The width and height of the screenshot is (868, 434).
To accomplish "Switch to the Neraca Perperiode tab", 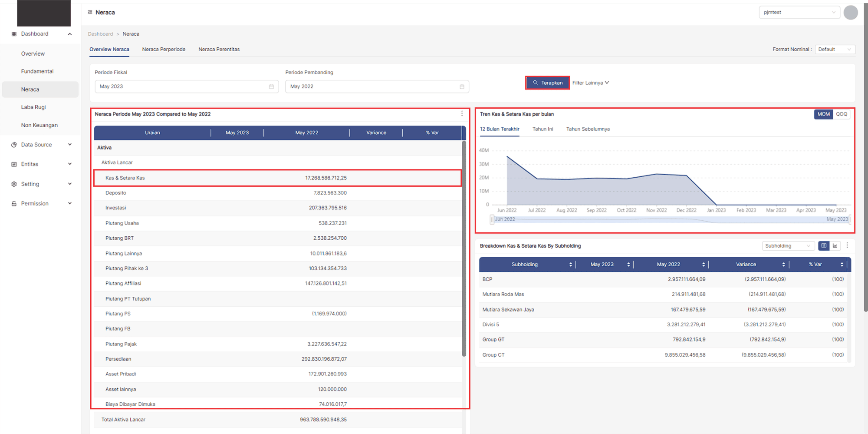I will (x=164, y=50).
